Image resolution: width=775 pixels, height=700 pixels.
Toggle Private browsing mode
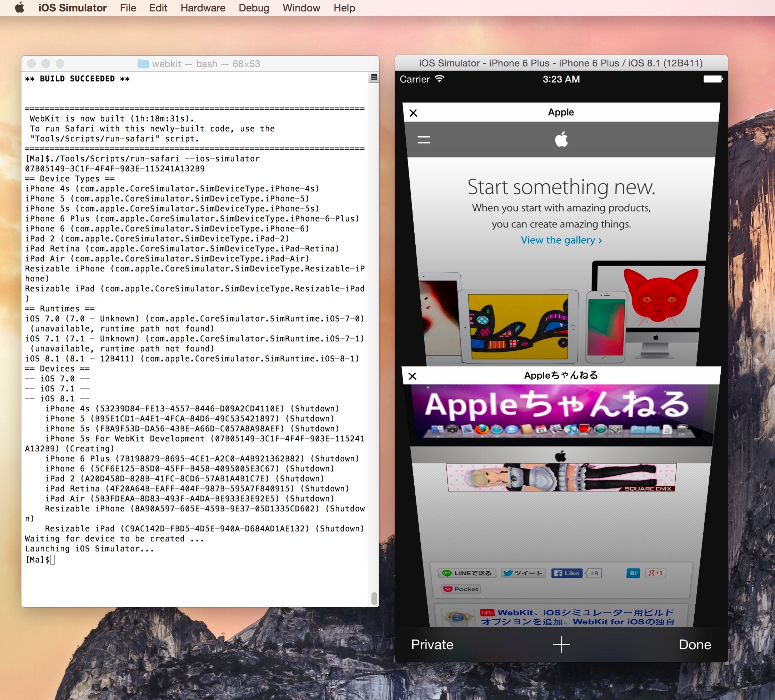pyautogui.click(x=432, y=645)
